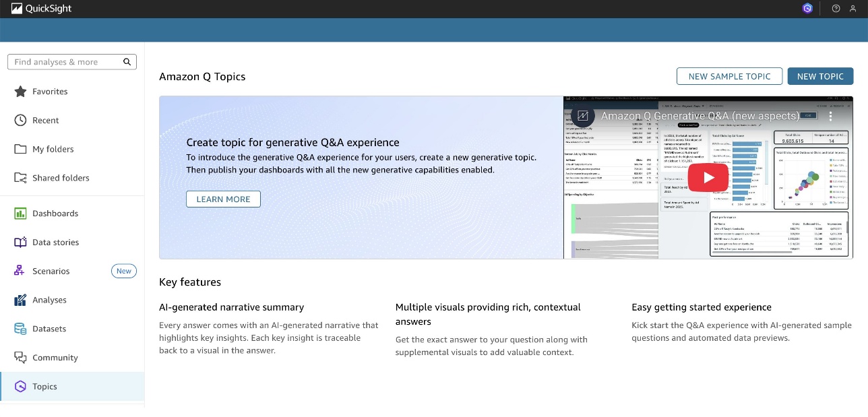868x417 pixels.
Task: Open Dashboards in the sidebar
Action: pos(72,214)
